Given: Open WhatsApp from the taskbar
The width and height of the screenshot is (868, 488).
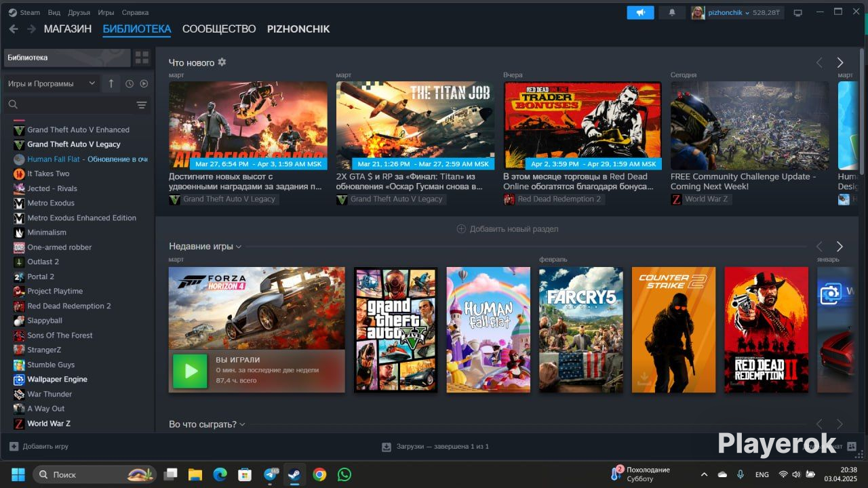Looking at the screenshot, I should [344, 474].
